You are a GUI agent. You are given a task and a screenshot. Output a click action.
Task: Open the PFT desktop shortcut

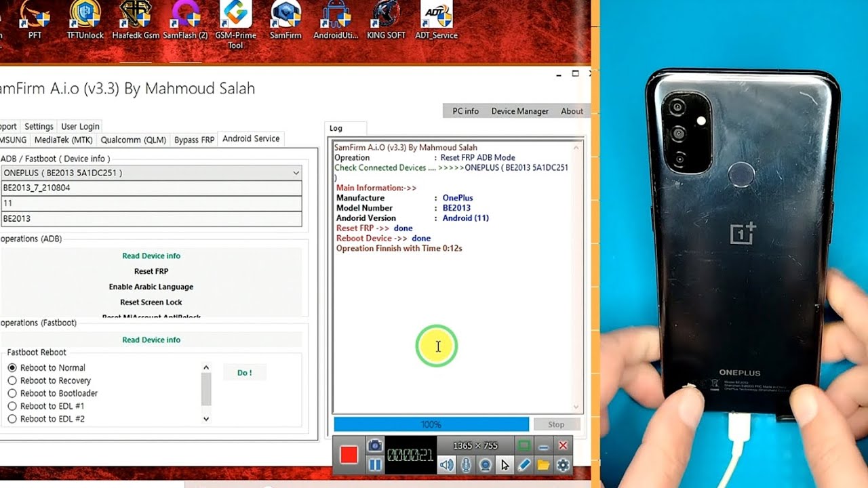35,20
